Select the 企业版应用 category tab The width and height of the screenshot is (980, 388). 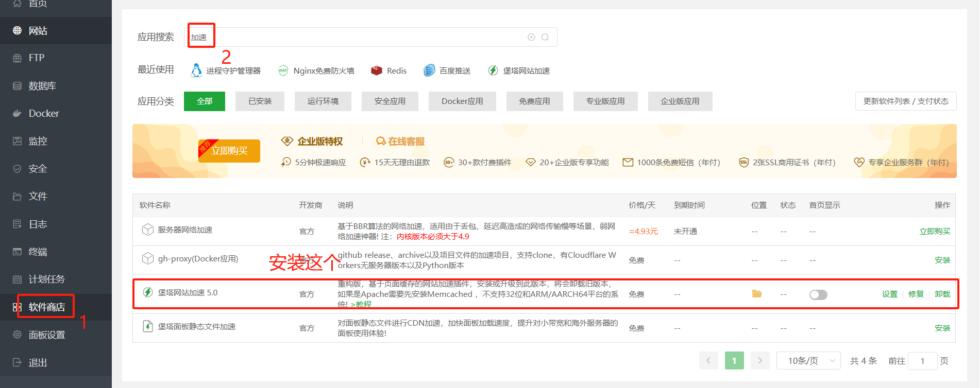680,101
